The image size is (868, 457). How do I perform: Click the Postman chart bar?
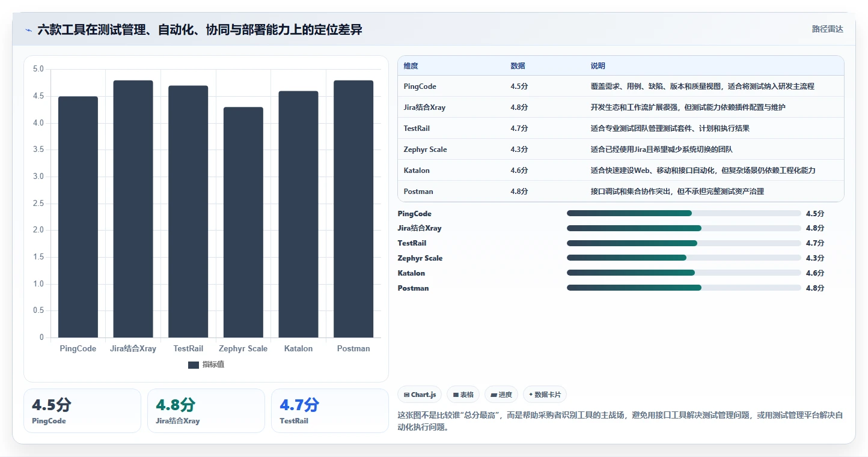353,209
